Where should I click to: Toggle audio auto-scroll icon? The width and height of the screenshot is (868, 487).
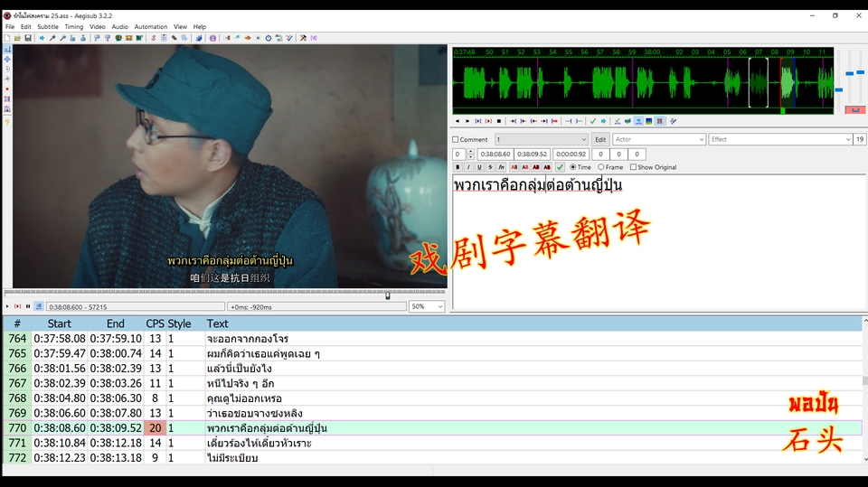[x=638, y=121]
